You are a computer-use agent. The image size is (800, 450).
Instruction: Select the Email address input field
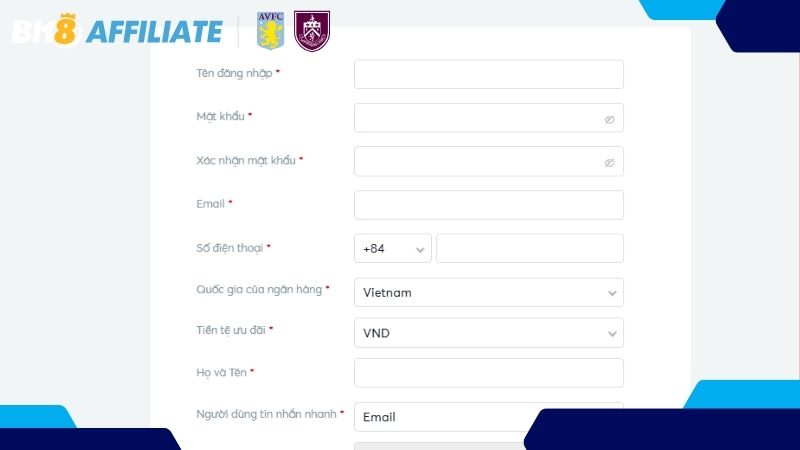[x=488, y=205]
